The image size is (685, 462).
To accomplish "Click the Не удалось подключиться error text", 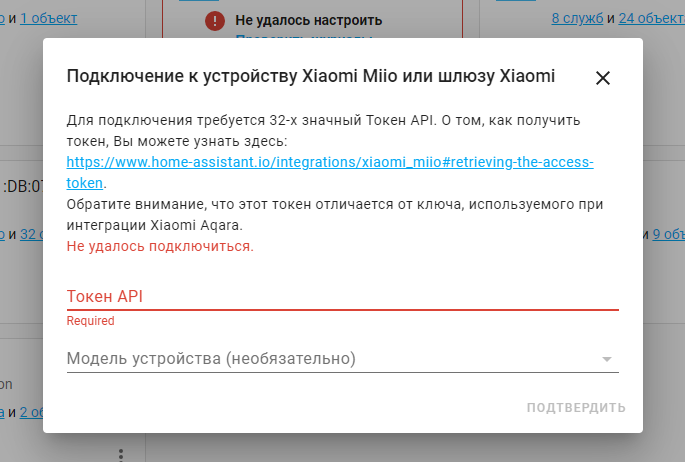I will point(160,246).
